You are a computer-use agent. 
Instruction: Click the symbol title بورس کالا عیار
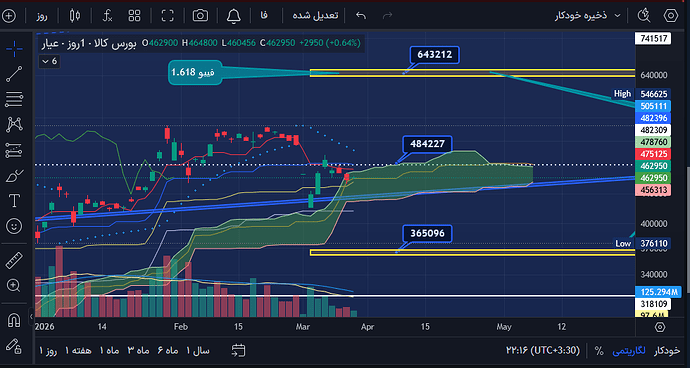click(x=89, y=43)
